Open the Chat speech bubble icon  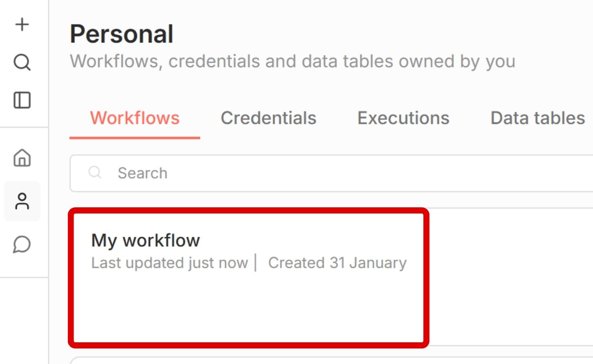(x=22, y=245)
